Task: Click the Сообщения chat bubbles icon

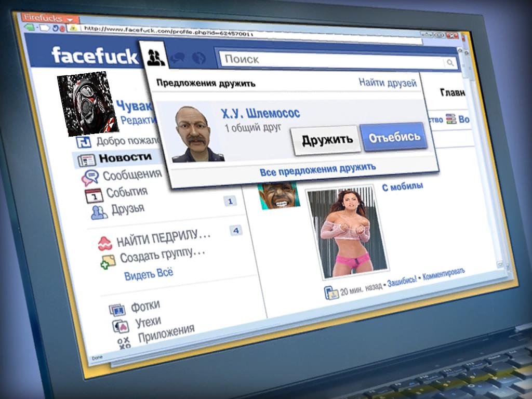Action: (89, 178)
